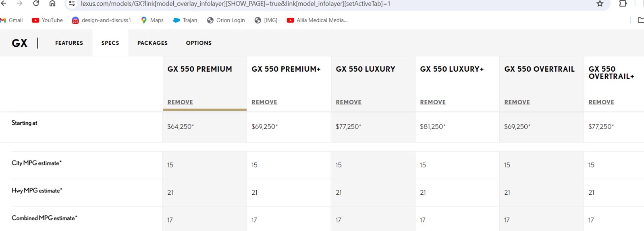Click the browser forward arrow
Image resolution: width=644 pixels, height=231 pixels.
[19, 3]
